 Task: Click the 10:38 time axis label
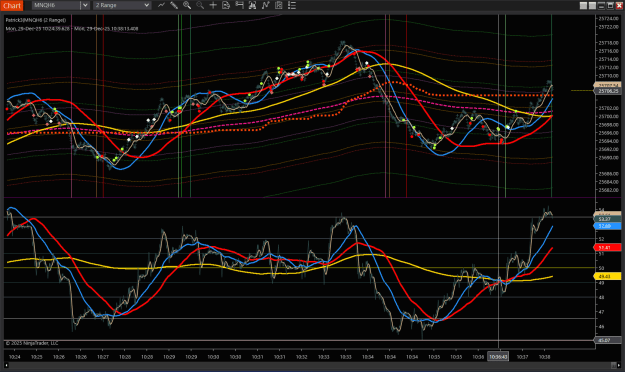tap(544, 357)
